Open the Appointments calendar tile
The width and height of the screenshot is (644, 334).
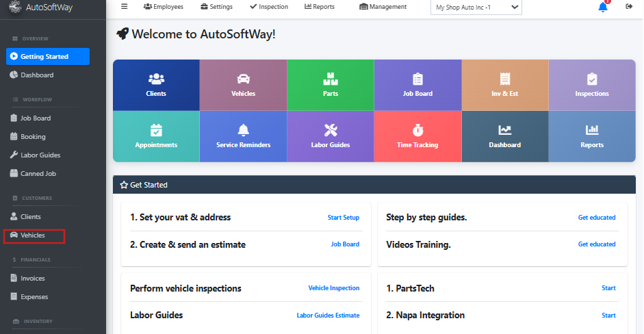point(156,136)
